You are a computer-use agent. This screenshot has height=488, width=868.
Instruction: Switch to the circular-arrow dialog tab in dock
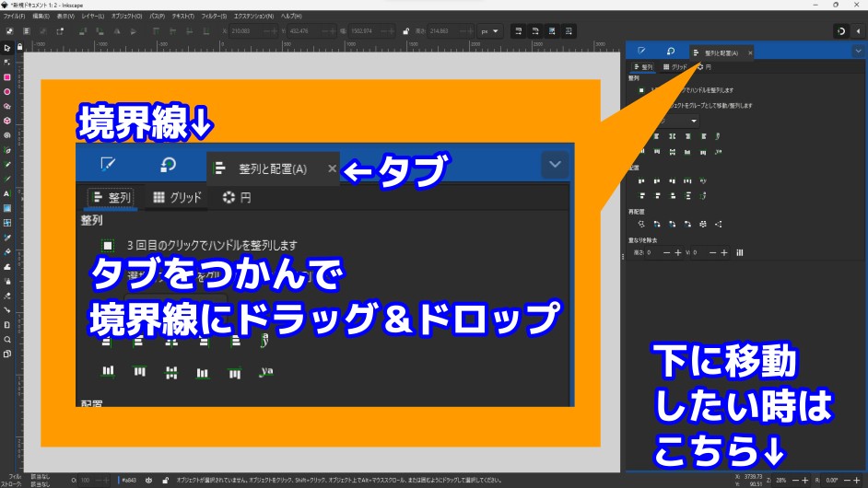pos(671,51)
